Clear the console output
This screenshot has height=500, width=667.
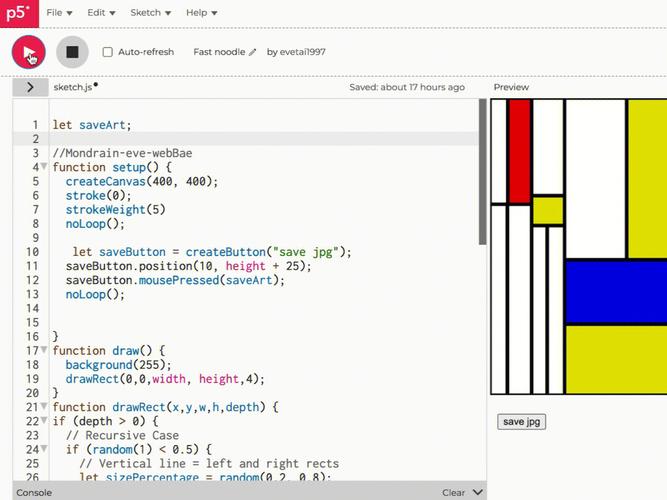point(453,492)
